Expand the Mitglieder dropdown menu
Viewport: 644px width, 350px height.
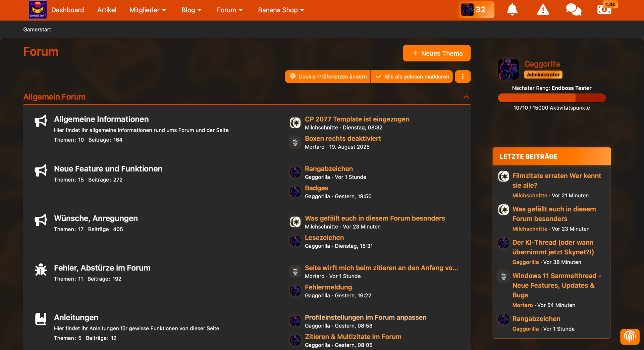click(x=148, y=10)
